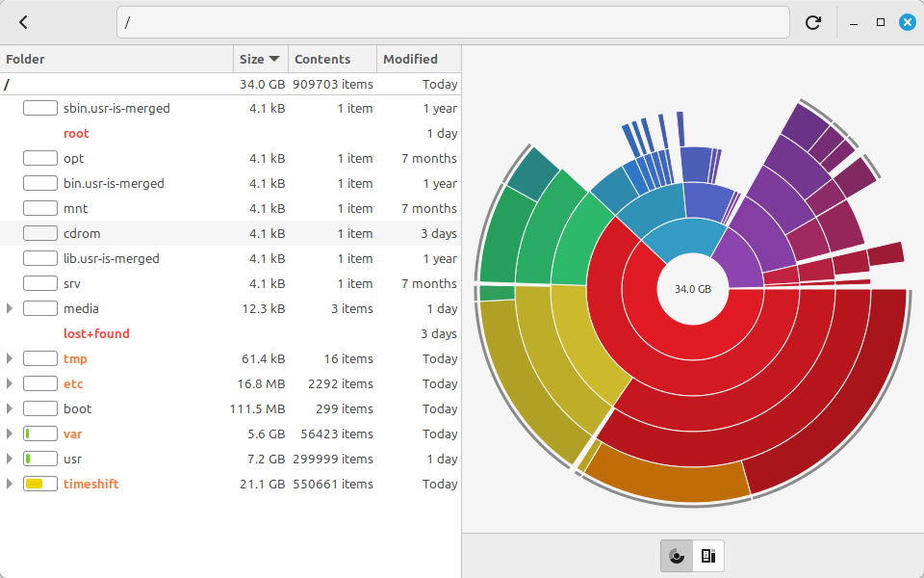Rescan the folder with the reload icon
The height and width of the screenshot is (578, 924).
[812, 22]
